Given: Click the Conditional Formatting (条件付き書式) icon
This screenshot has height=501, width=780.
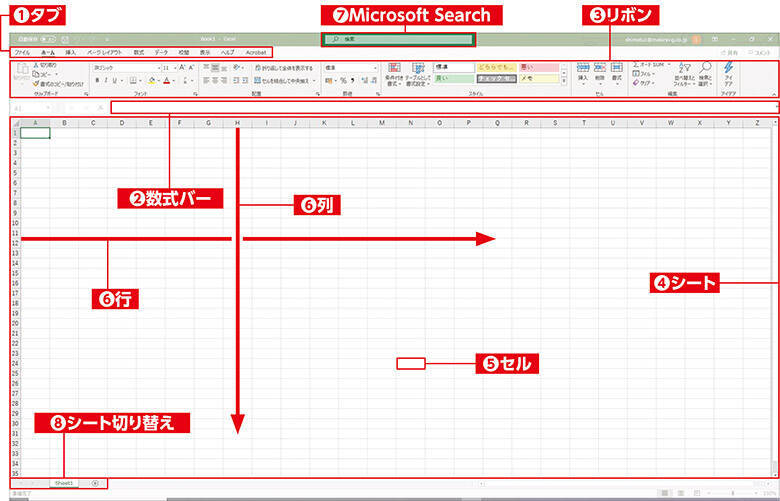Looking at the screenshot, I should pyautogui.click(x=394, y=68).
